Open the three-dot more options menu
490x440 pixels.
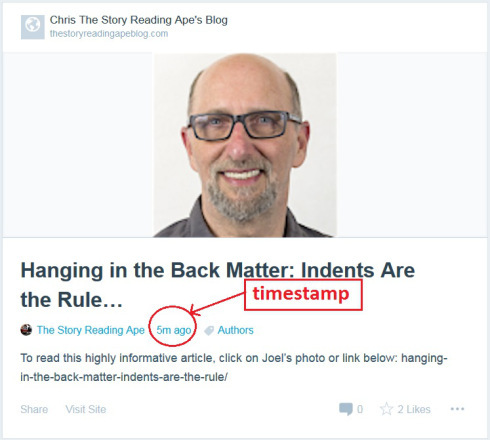457,409
